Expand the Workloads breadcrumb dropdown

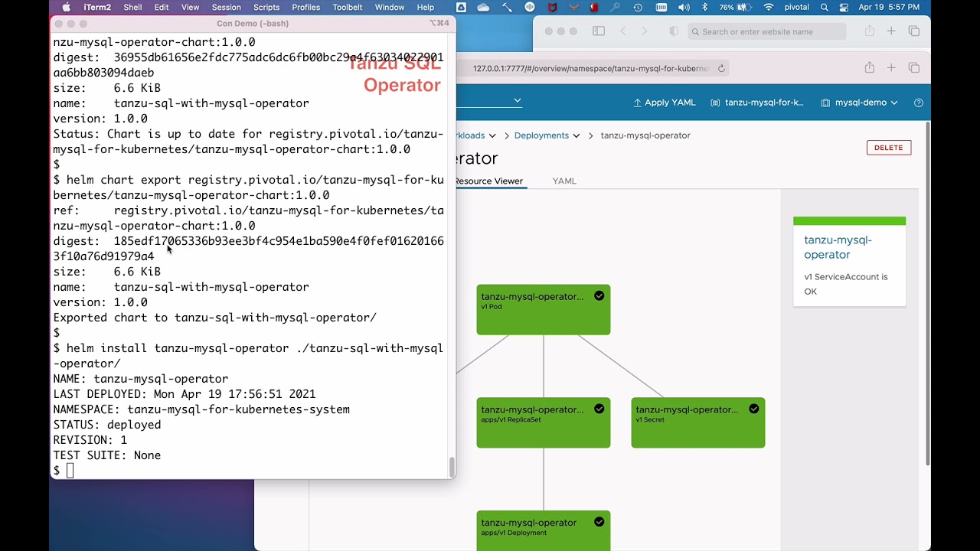pos(492,135)
